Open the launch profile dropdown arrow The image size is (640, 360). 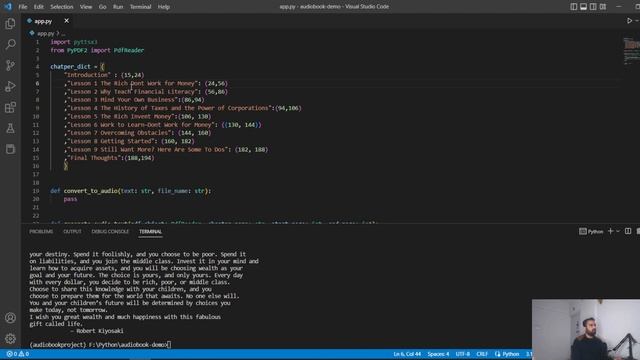click(618, 231)
